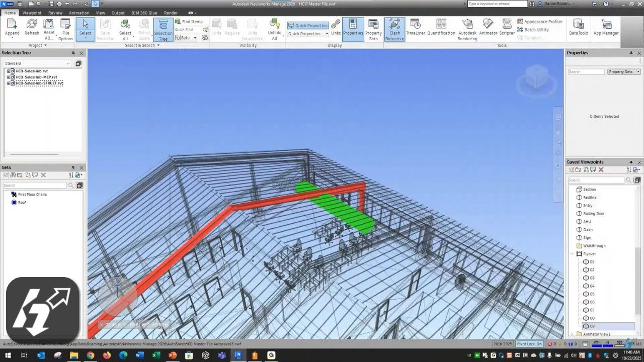Open the TimeLiner tool

tap(416, 28)
